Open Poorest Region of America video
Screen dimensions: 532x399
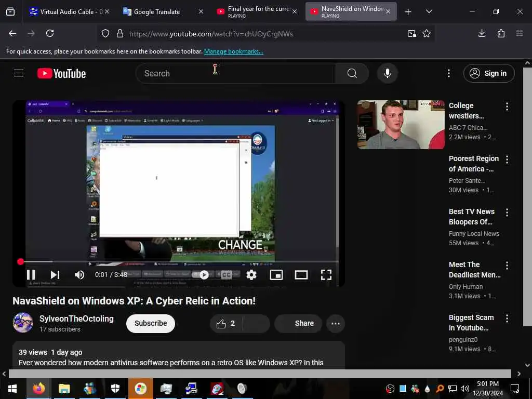pyautogui.click(x=474, y=164)
